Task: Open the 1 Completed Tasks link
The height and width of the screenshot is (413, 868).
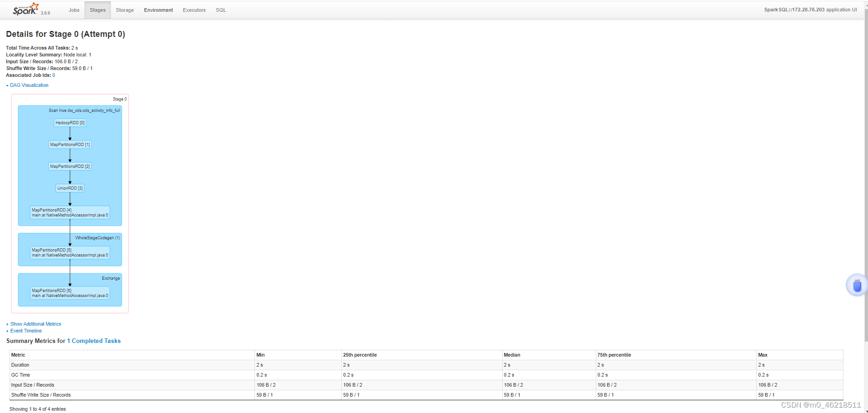Action: (94, 341)
